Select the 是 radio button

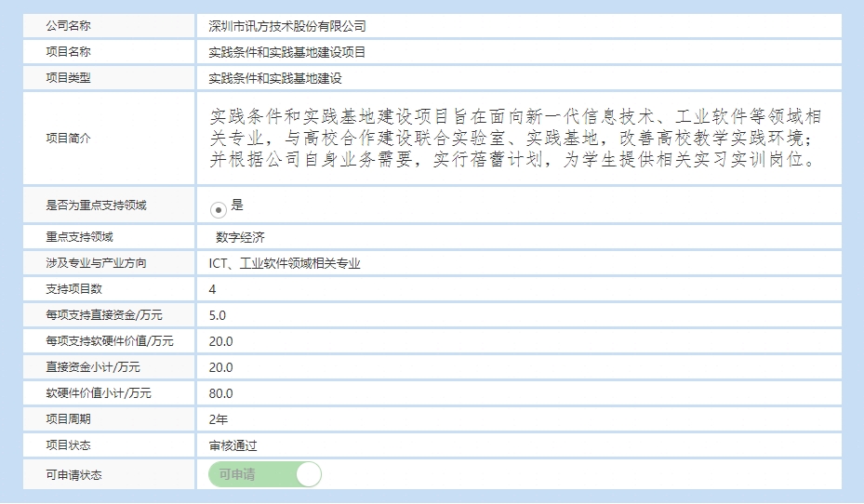pyautogui.click(x=218, y=208)
